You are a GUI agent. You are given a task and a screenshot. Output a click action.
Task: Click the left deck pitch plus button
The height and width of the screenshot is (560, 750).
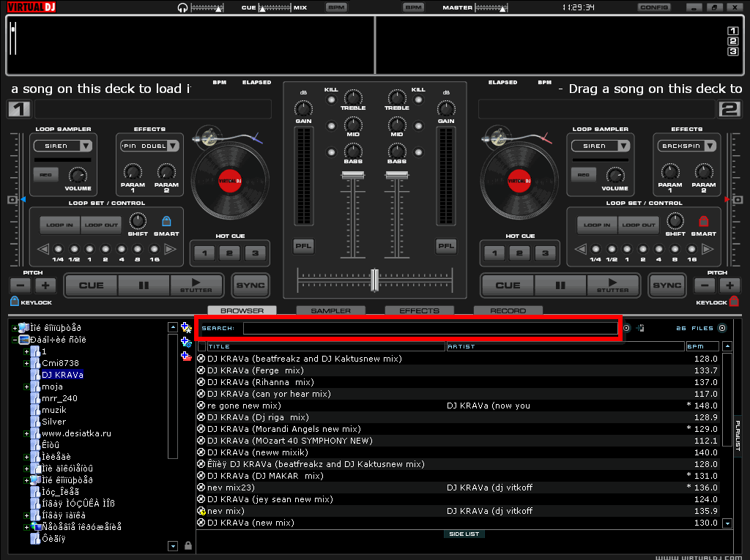tap(45, 285)
